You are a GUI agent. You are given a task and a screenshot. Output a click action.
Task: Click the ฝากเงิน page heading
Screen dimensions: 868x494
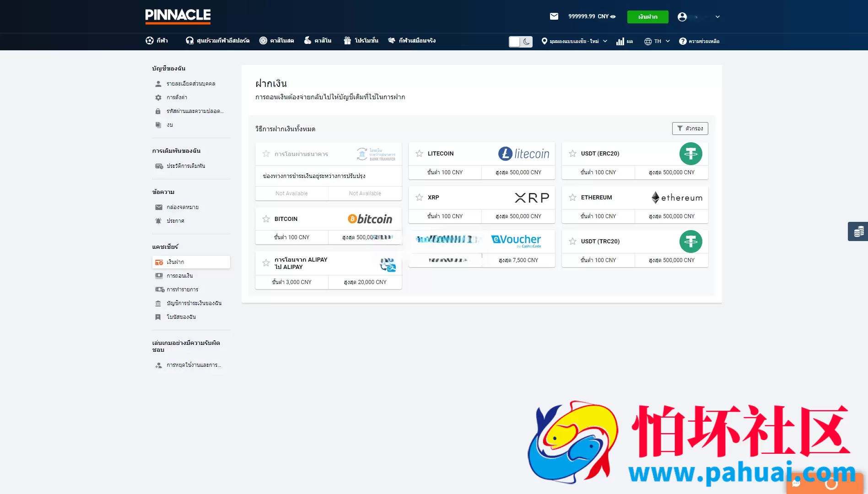coord(271,83)
